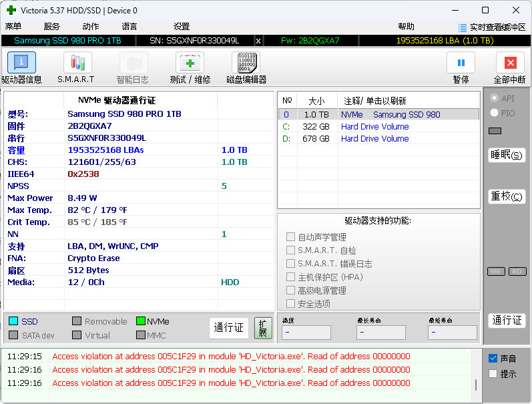Open the 驱动器信息 drive info panel
Image resolution: width=532 pixels, height=404 pixels.
click(x=21, y=63)
